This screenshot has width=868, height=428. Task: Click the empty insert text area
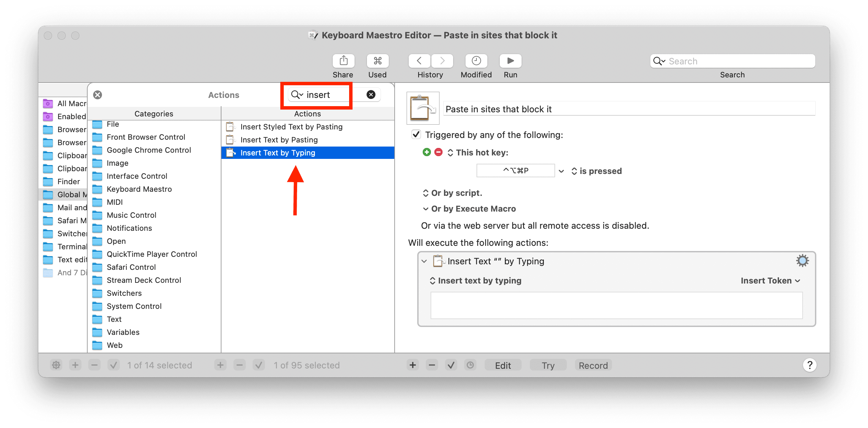616,305
